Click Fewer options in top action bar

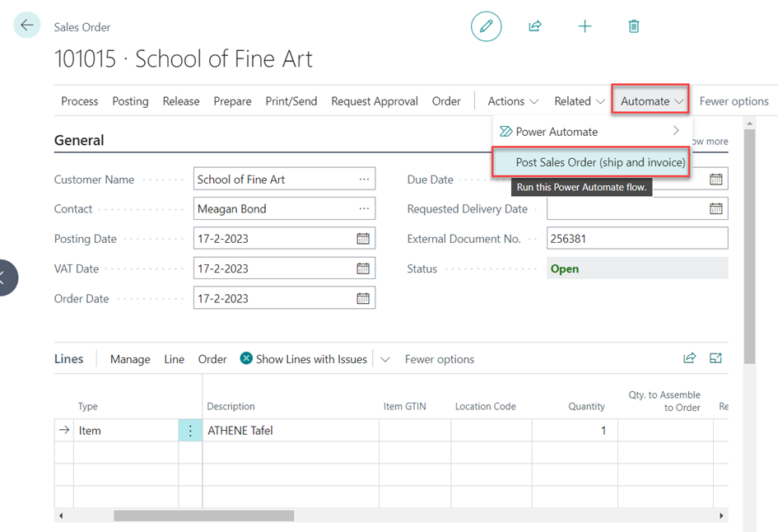tap(734, 101)
